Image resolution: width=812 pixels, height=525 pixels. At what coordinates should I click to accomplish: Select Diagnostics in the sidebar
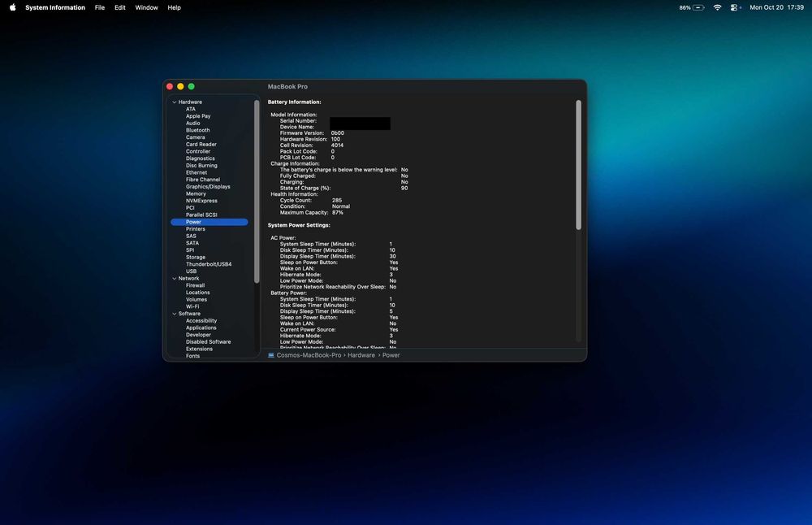[200, 158]
